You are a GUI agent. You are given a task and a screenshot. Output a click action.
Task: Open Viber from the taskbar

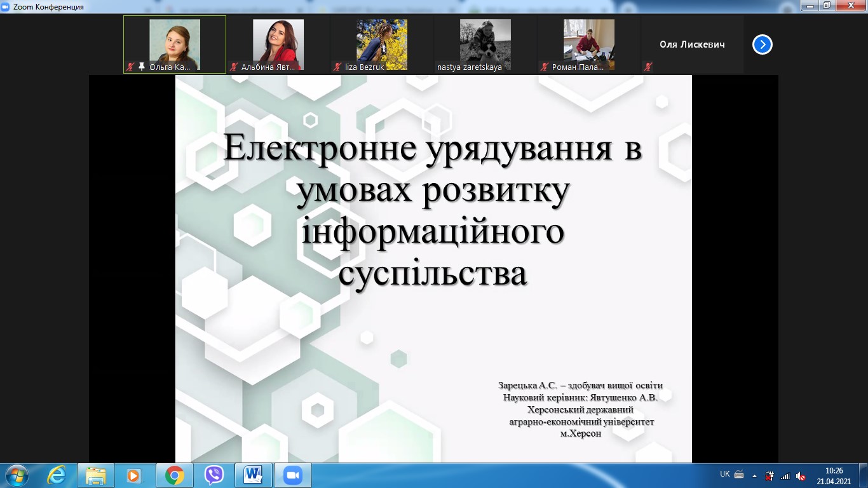[214, 475]
